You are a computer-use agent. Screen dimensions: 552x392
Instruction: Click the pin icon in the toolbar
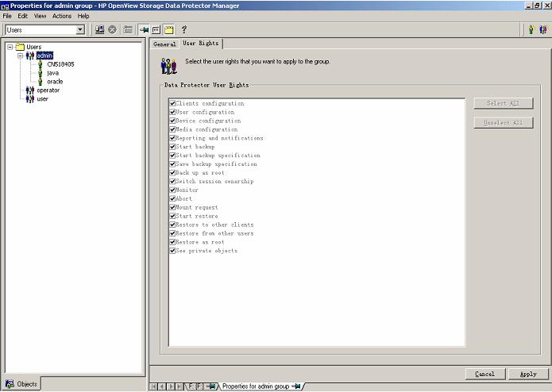[x=144, y=29]
